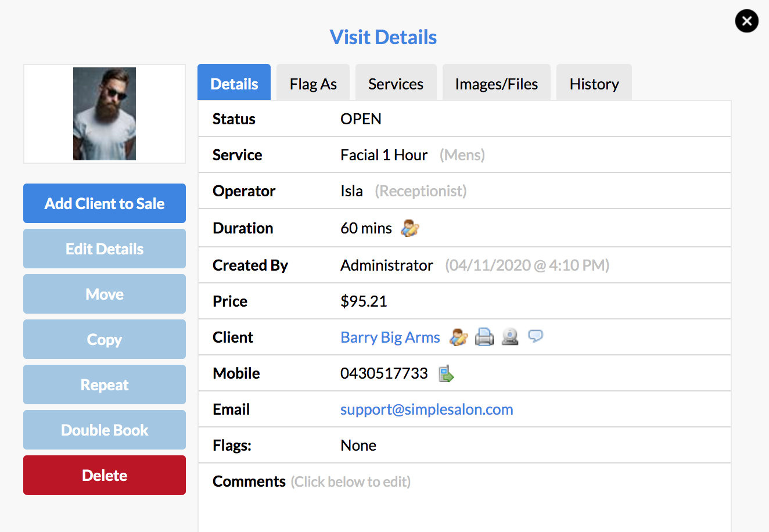The height and width of the screenshot is (532, 769).
Task: Click the Edit Details button
Action: click(105, 249)
